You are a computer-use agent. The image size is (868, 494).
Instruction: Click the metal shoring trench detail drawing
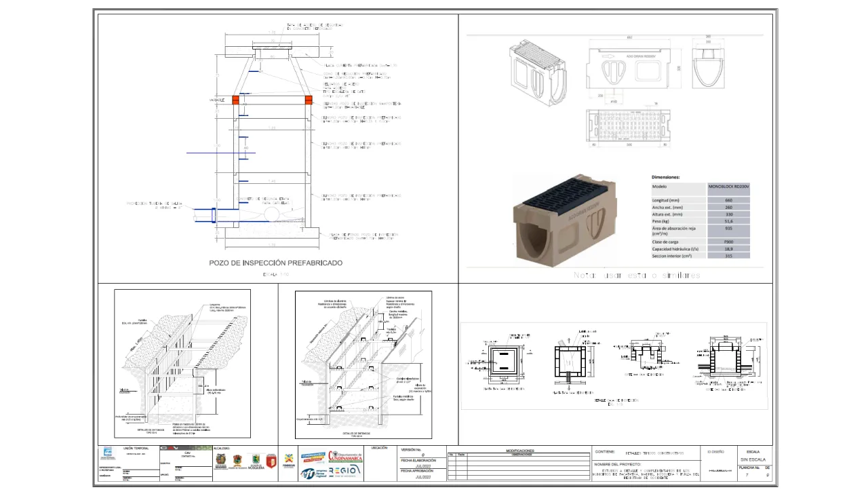point(363,364)
